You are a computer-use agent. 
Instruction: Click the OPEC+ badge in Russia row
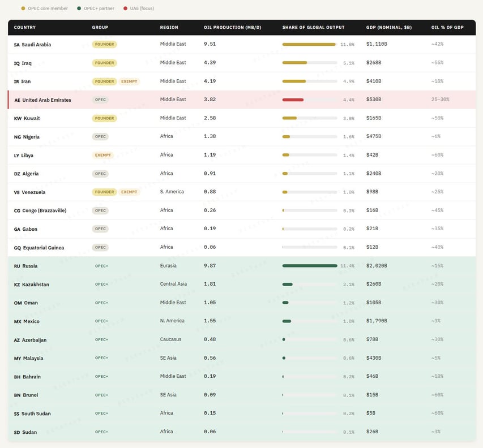(x=101, y=266)
